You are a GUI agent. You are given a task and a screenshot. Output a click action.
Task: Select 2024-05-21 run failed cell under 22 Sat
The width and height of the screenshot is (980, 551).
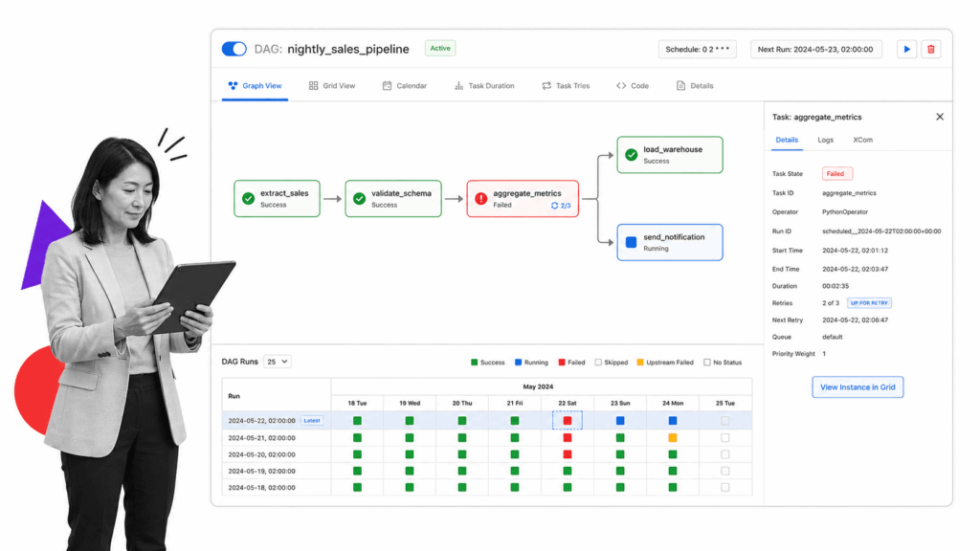pyautogui.click(x=568, y=438)
